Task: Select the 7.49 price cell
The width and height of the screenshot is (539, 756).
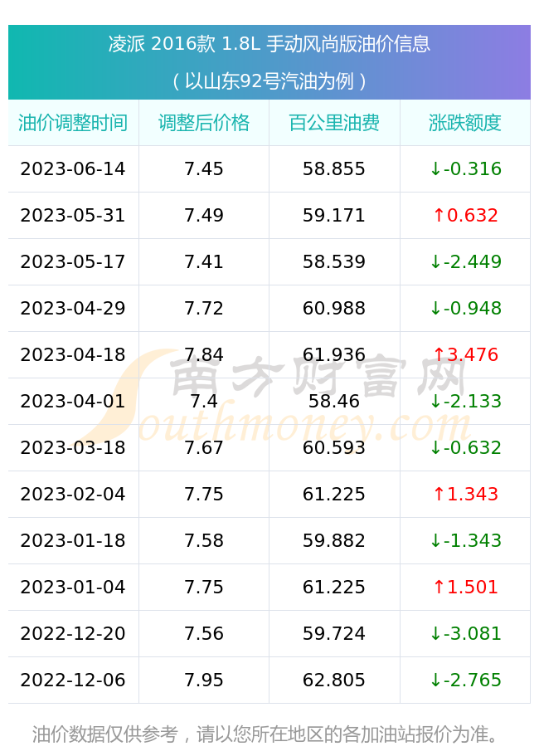Action: click(204, 216)
